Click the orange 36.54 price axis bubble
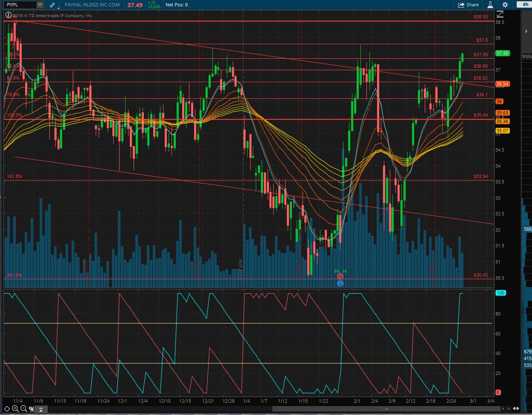This screenshot has width=532, height=415. 503,84
